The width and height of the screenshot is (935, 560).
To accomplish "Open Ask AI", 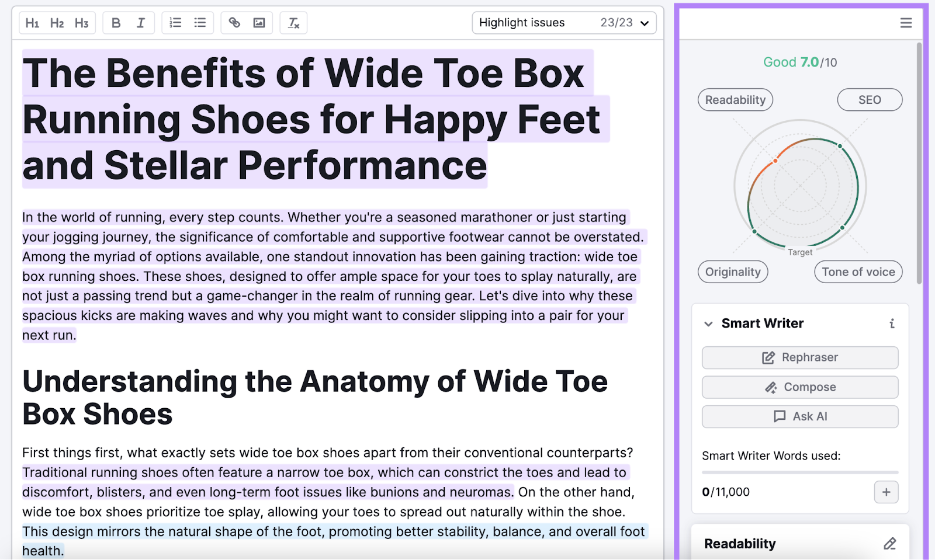I will [799, 416].
